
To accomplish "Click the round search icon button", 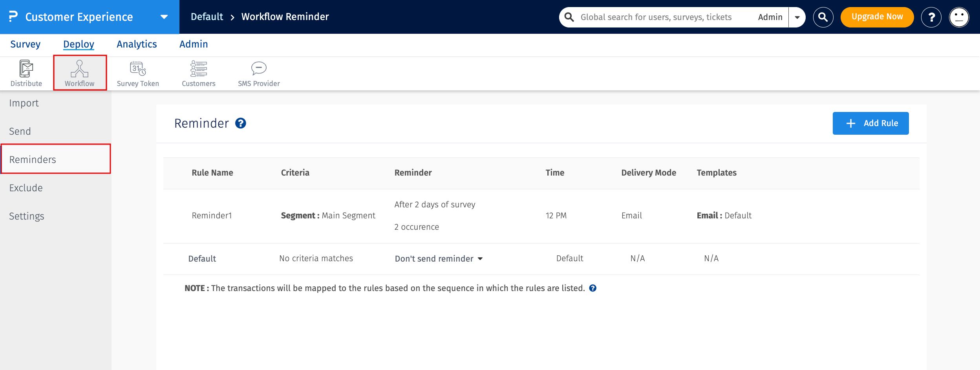I will pos(823,17).
